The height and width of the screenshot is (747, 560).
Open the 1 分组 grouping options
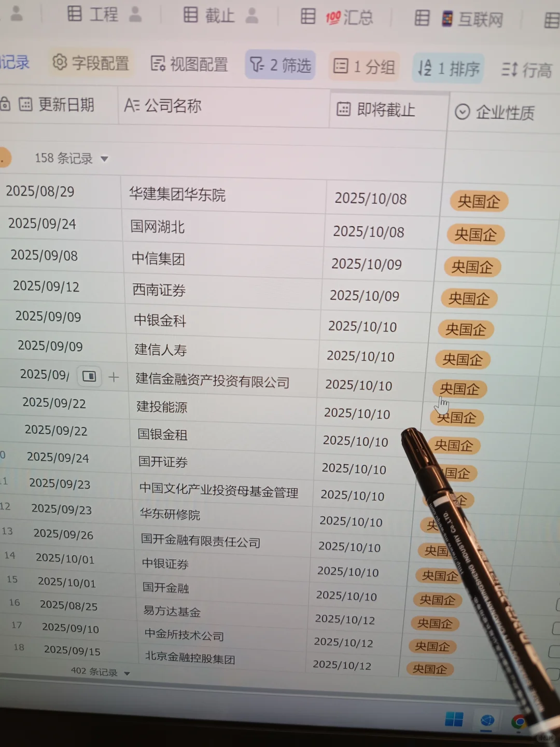(x=364, y=66)
